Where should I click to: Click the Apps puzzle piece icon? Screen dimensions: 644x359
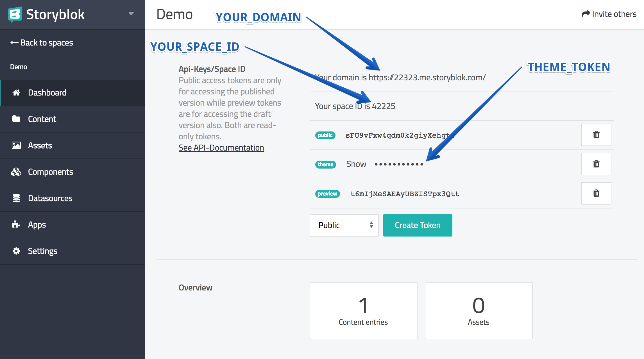coord(16,224)
